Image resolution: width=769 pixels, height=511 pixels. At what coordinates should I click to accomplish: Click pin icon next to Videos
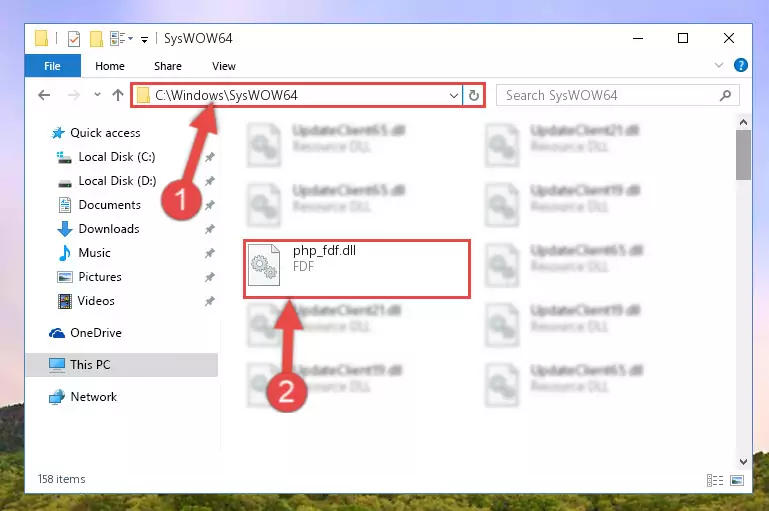point(209,301)
